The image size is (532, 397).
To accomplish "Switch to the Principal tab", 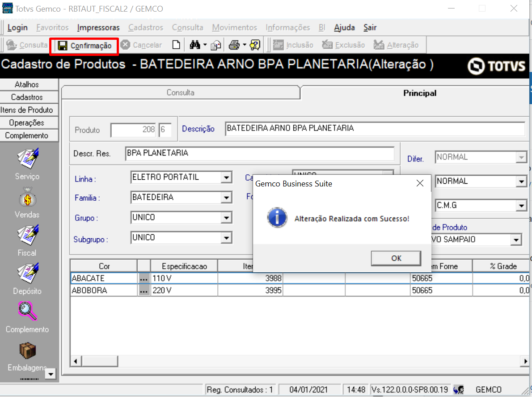I will click(420, 93).
